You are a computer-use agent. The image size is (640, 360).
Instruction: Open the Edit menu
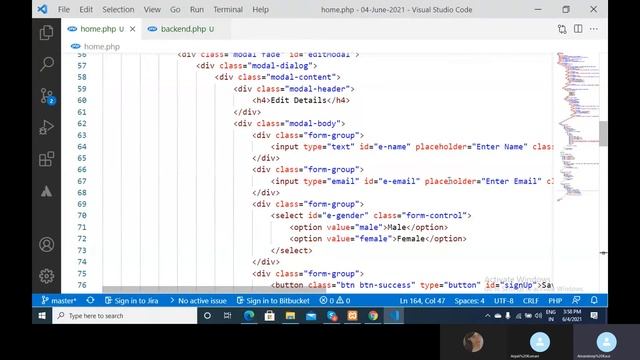pyautogui.click(x=86, y=9)
